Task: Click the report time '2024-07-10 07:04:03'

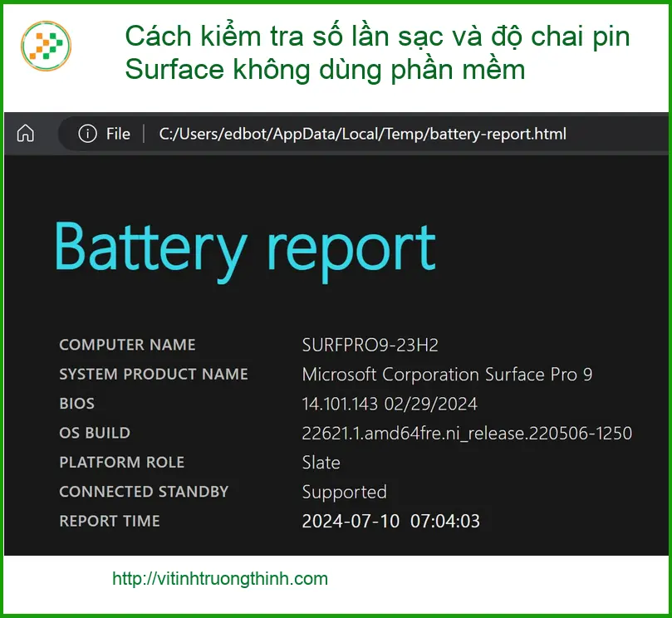Action: [x=391, y=521]
